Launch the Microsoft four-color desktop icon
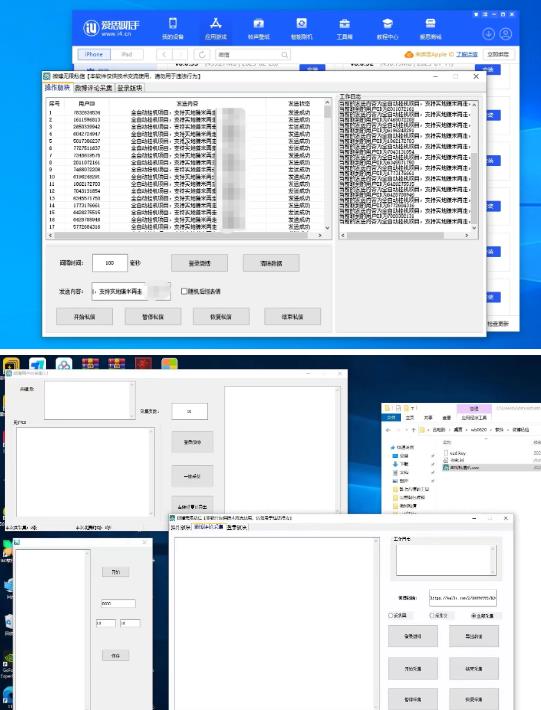 click(x=169, y=364)
